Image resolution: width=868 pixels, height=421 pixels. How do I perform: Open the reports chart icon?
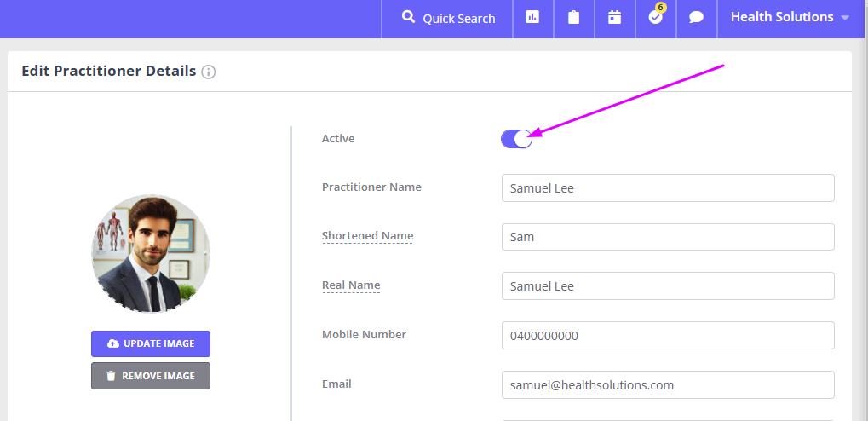pos(532,18)
